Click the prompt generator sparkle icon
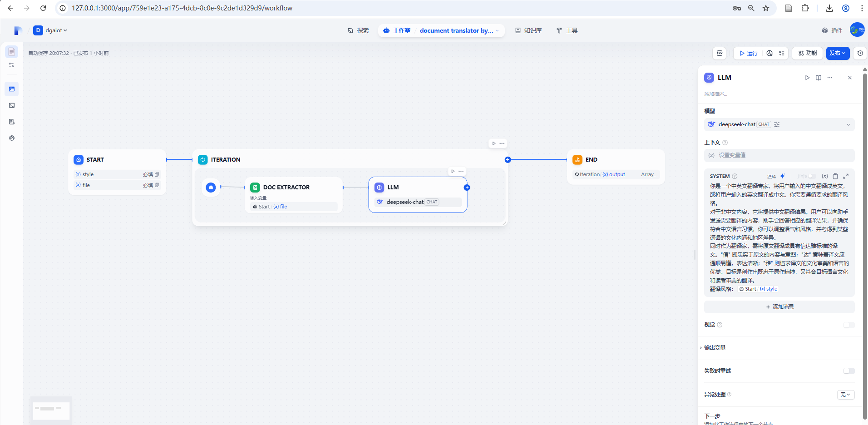The width and height of the screenshot is (868, 425). (783, 176)
